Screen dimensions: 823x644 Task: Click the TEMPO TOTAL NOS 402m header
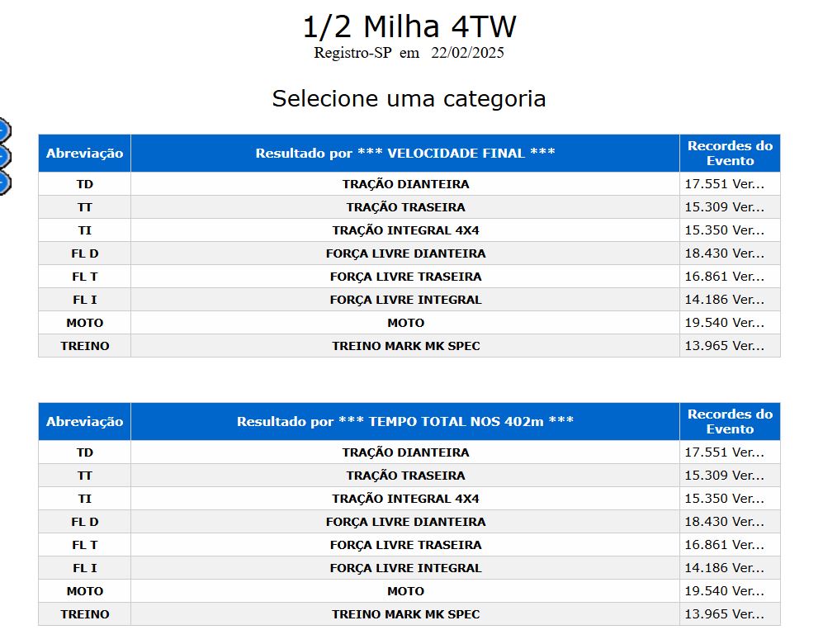pyautogui.click(x=405, y=421)
